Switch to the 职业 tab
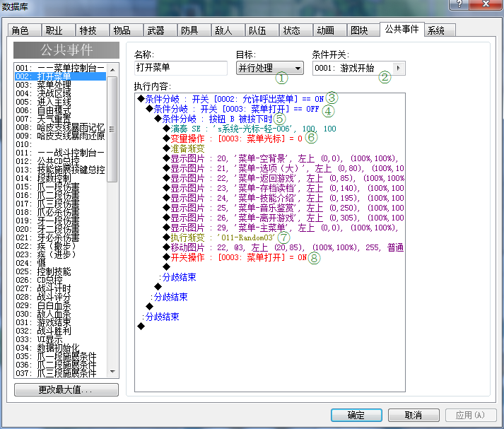 [x=59, y=30]
